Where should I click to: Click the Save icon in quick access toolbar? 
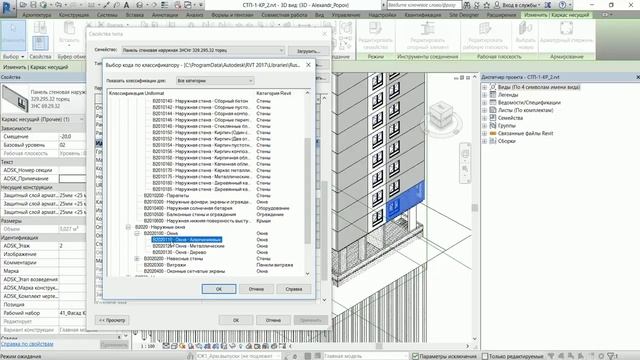(x=33, y=5)
